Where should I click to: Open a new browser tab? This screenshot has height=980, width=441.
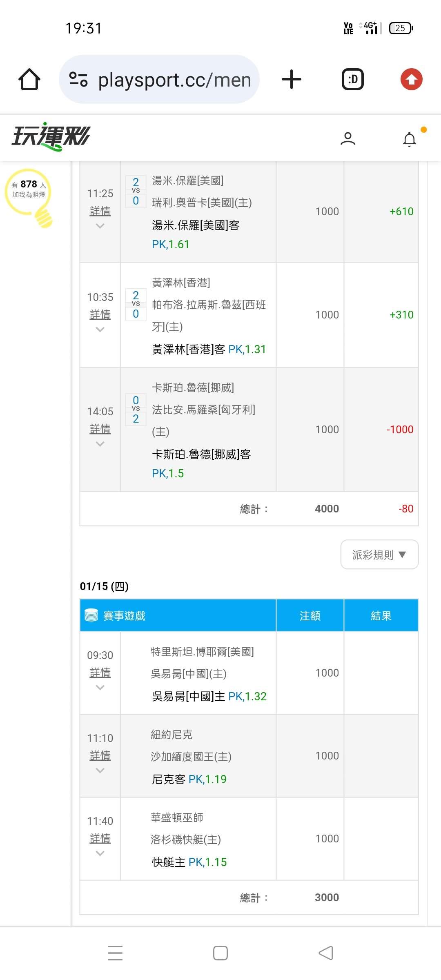292,79
